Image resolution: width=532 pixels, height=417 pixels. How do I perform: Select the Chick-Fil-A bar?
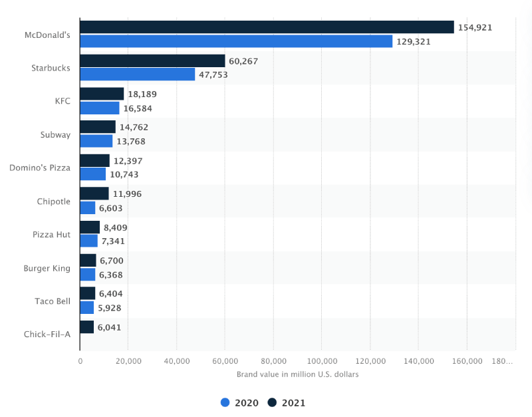[86, 327]
